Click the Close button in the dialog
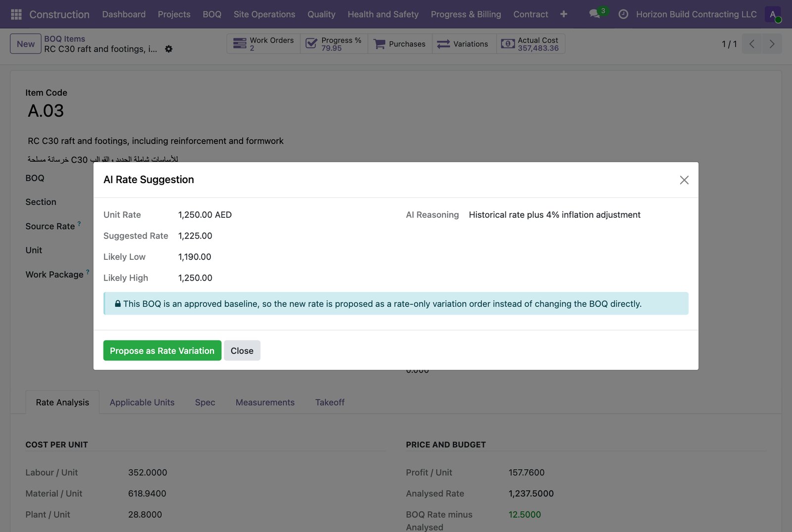The width and height of the screenshot is (792, 532). (242, 350)
